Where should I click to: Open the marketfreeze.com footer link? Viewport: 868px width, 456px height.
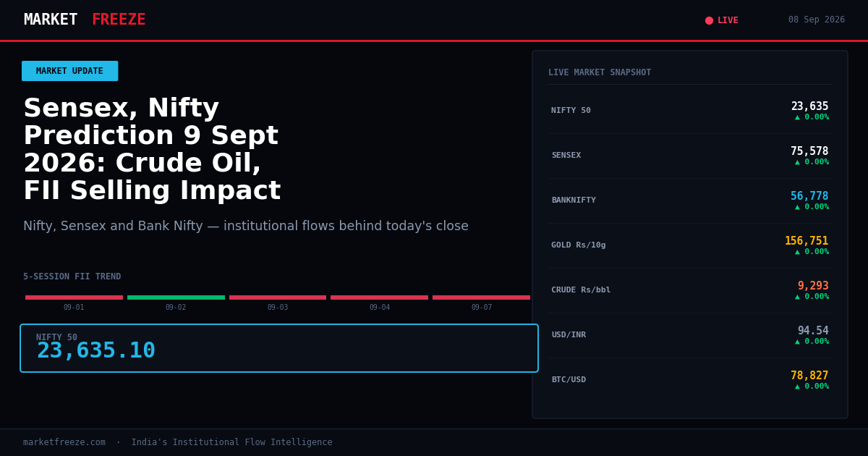pyautogui.click(x=64, y=442)
